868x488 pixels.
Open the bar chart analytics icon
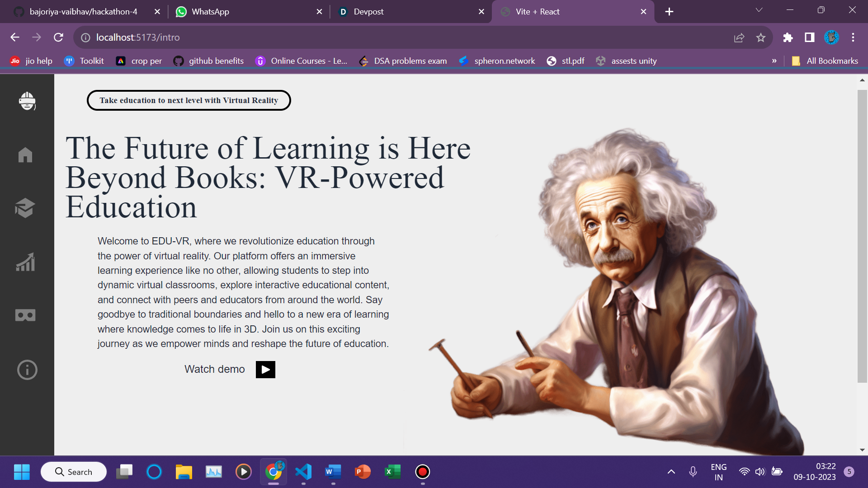tap(25, 262)
